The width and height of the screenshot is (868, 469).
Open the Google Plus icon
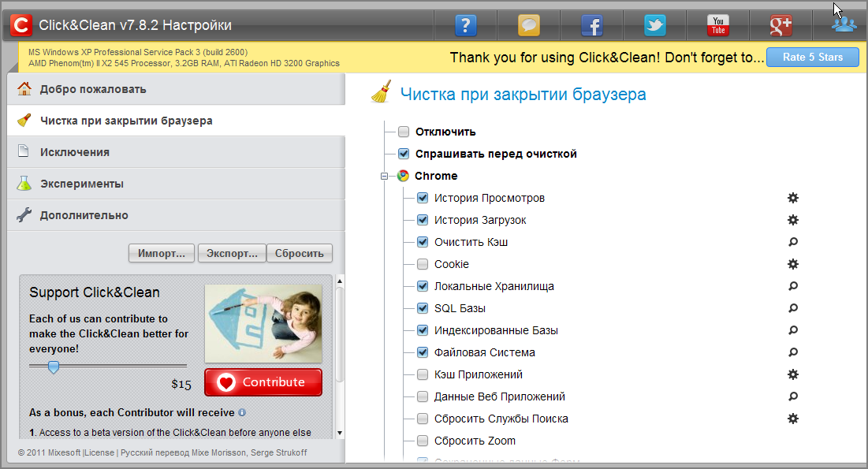[781, 25]
